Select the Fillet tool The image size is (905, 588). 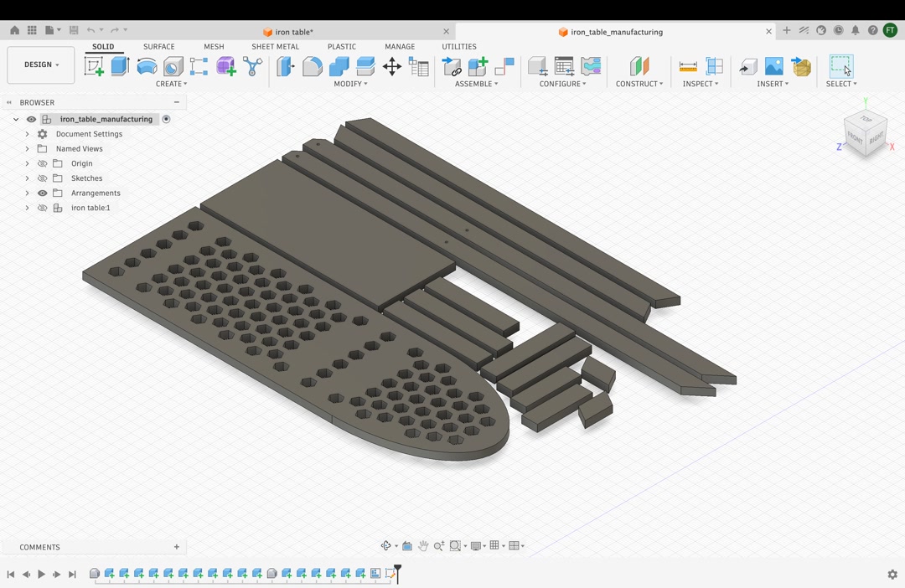313,66
